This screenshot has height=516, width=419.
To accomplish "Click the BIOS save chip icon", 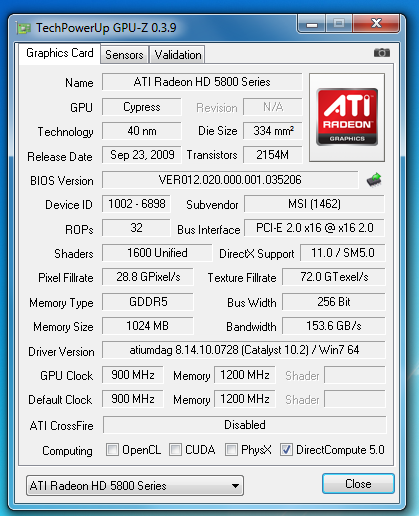I will (x=374, y=180).
